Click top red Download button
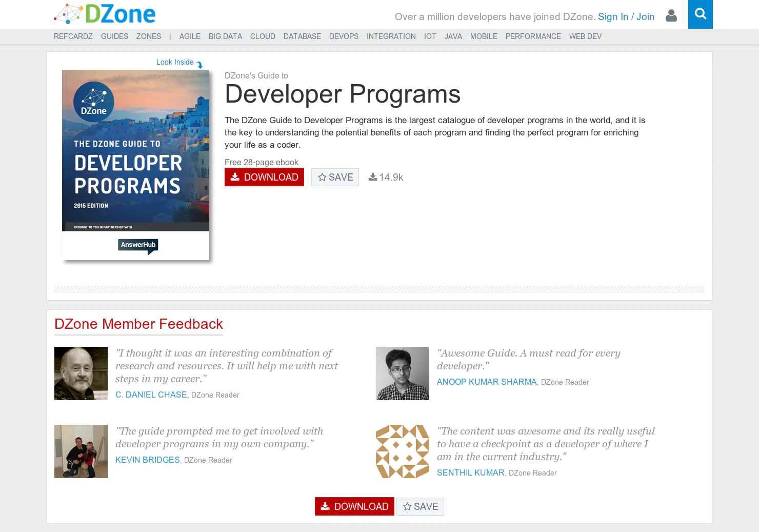This screenshot has height=532, width=759. click(x=264, y=177)
